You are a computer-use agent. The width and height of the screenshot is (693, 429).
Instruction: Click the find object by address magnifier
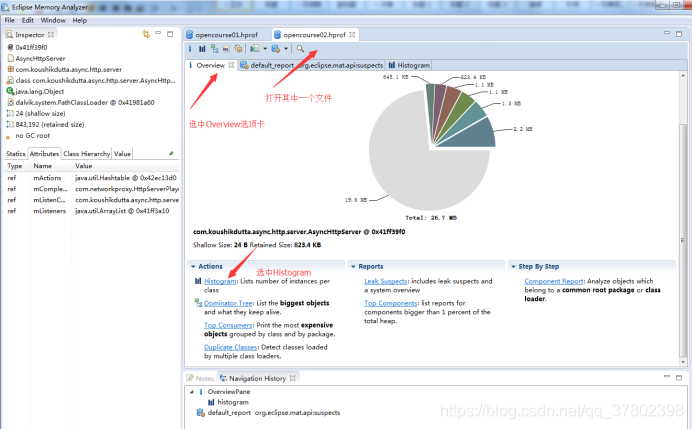tap(300, 49)
